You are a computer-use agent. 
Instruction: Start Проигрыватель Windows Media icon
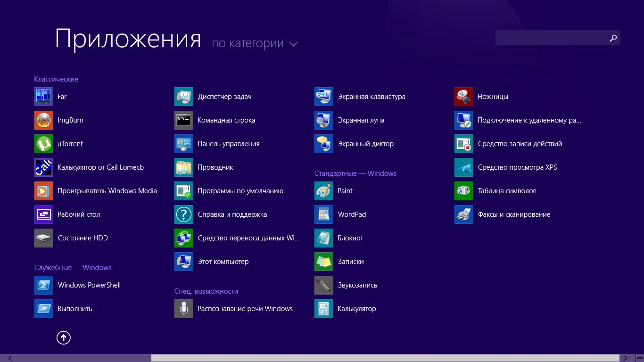(x=44, y=191)
